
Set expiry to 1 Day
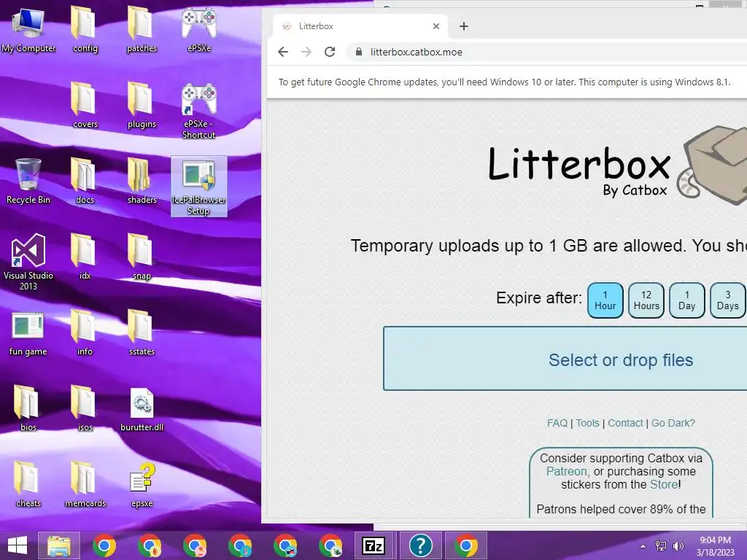coord(686,300)
